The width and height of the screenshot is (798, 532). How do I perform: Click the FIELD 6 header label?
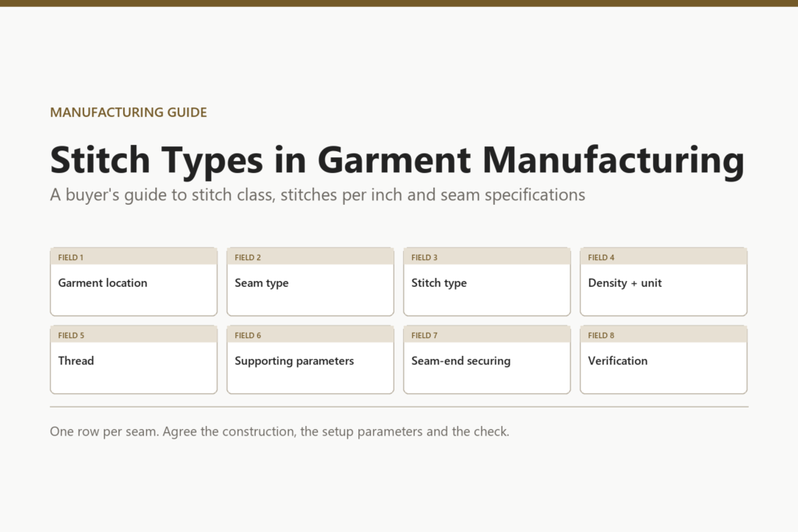248,335
